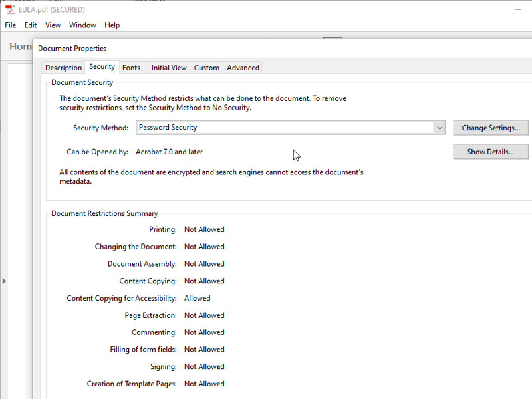532x399 pixels.
Task: Click the Content Copying: Not Allowed value
Action: [x=204, y=281]
